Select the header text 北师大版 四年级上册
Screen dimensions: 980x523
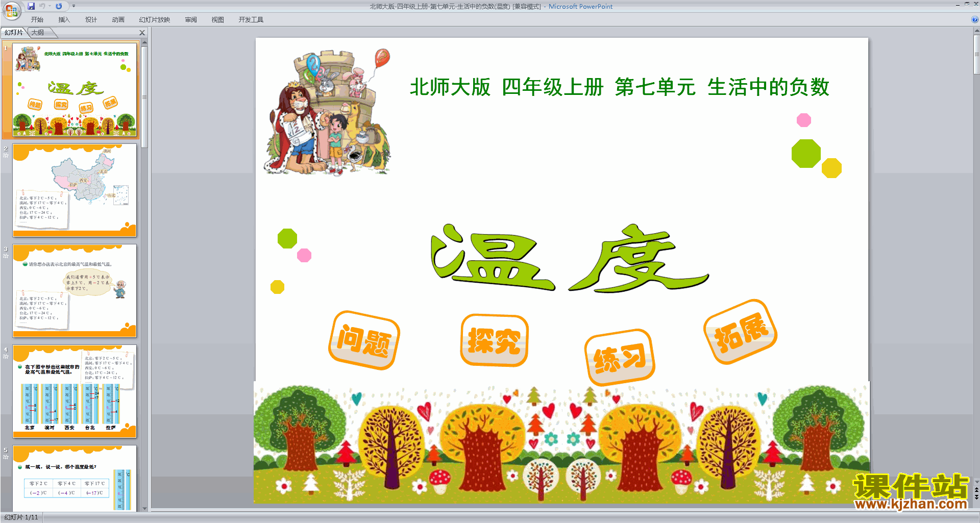click(x=506, y=87)
